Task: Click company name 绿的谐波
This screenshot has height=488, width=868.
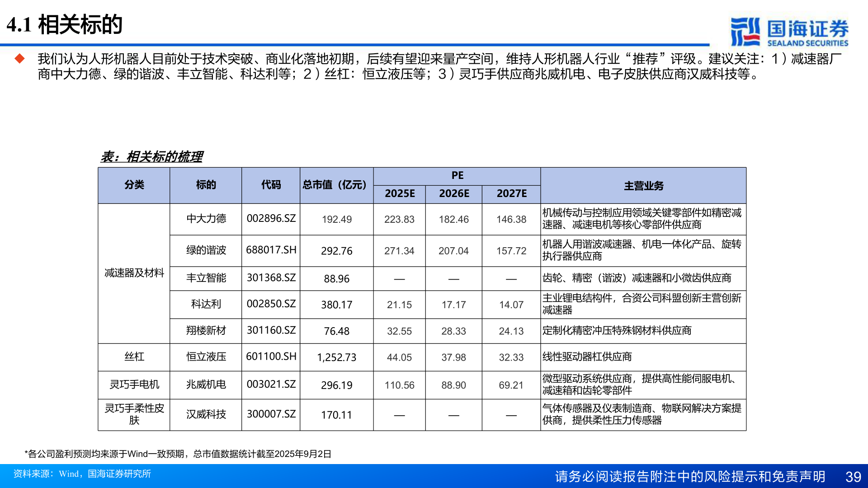Action: coord(206,250)
